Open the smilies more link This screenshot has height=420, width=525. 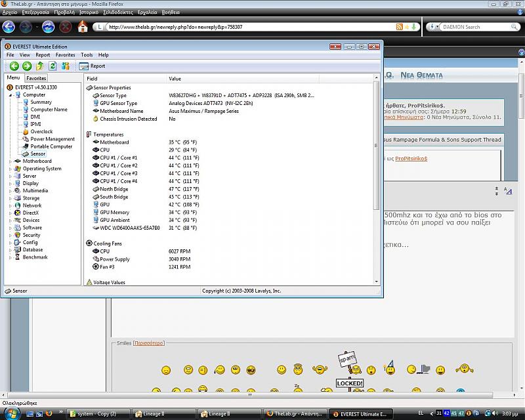click(149, 343)
